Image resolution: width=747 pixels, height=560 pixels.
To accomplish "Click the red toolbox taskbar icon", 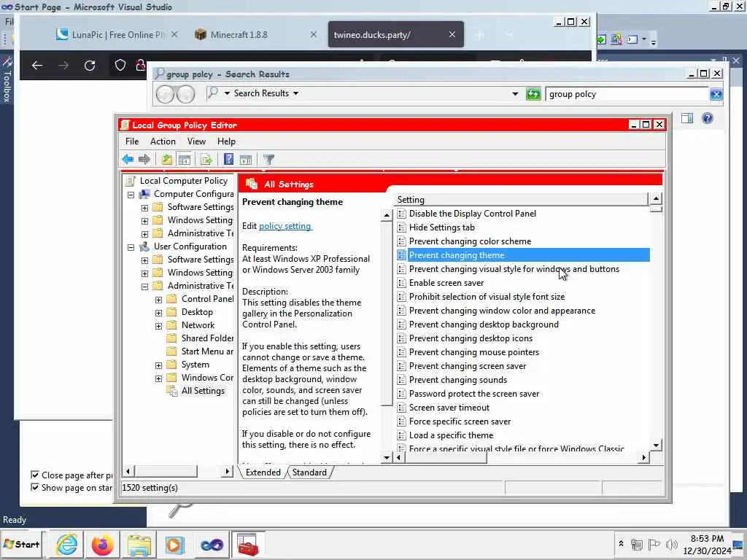I will point(248,544).
